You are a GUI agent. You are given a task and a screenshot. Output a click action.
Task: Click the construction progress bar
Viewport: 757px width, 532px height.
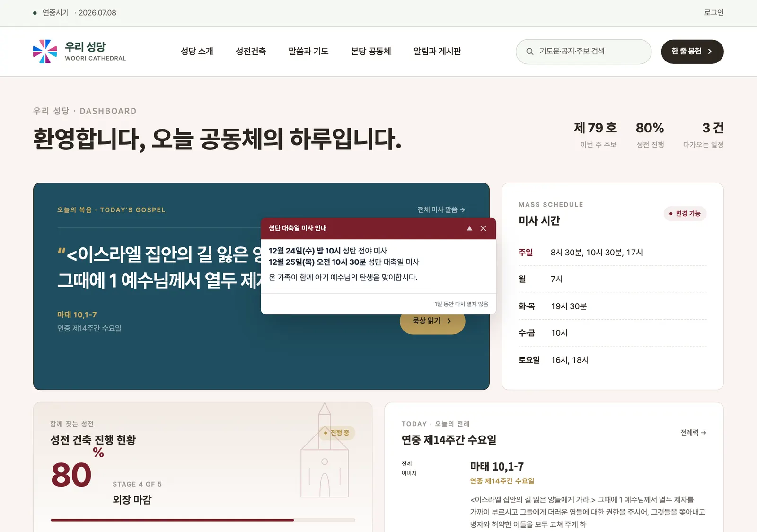click(203, 520)
